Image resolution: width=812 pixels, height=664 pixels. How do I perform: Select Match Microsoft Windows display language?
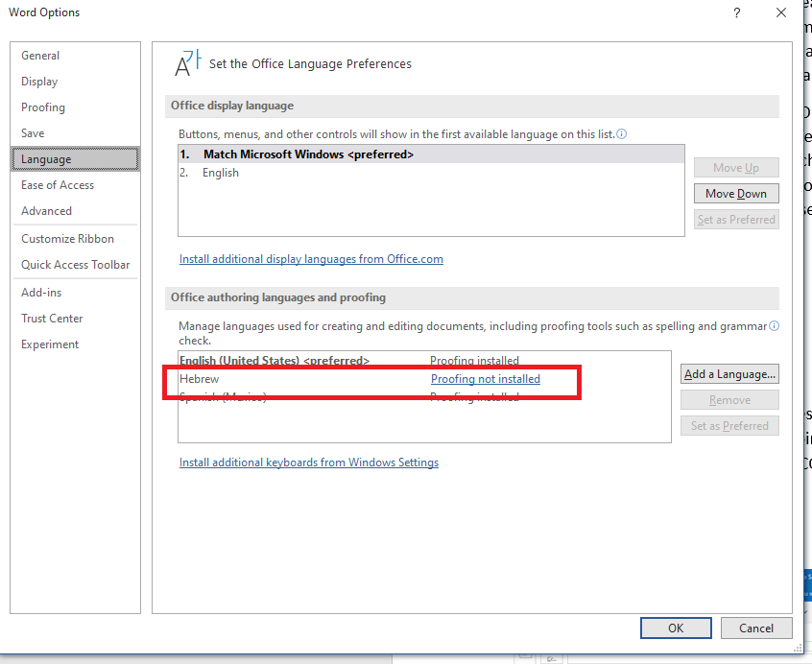pos(431,154)
